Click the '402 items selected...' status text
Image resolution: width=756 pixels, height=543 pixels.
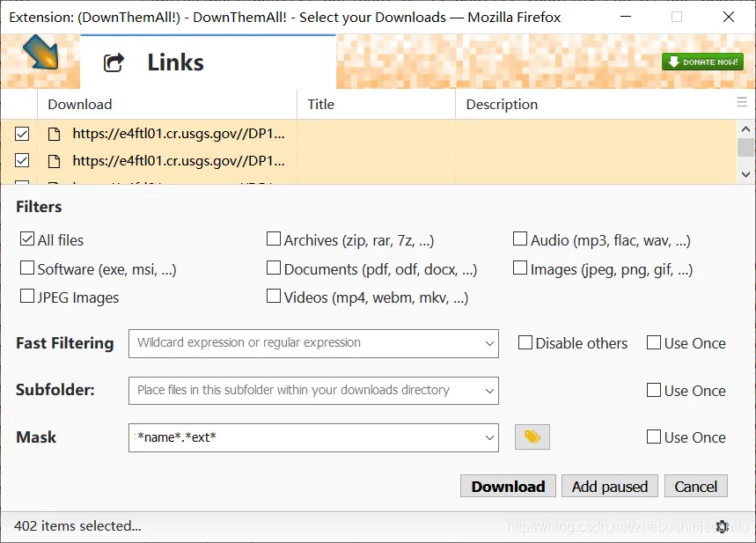77,525
